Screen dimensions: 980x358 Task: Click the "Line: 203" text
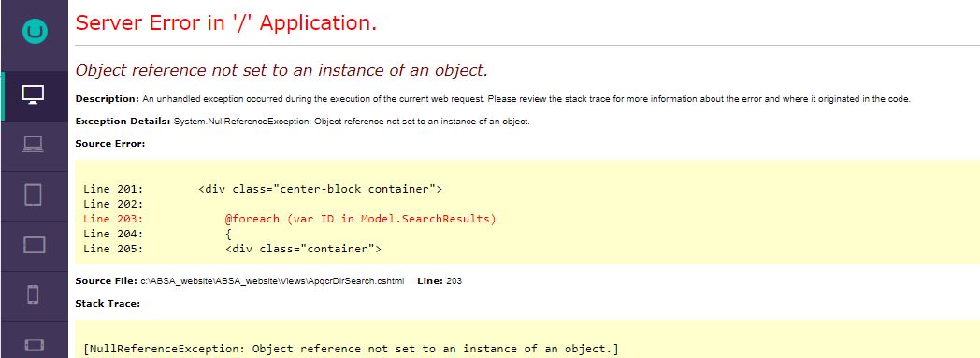tap(440, 281)
